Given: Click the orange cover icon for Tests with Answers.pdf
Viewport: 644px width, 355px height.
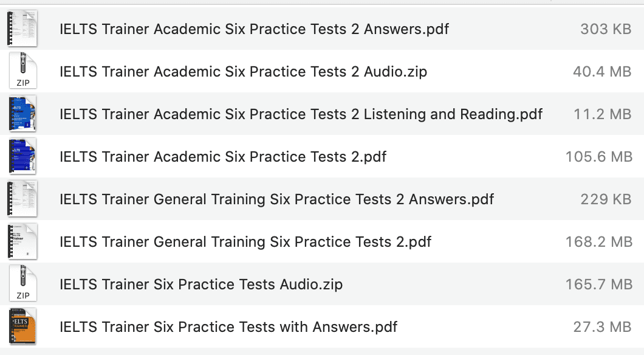Looking at the screenshot, I should [22, 326].
